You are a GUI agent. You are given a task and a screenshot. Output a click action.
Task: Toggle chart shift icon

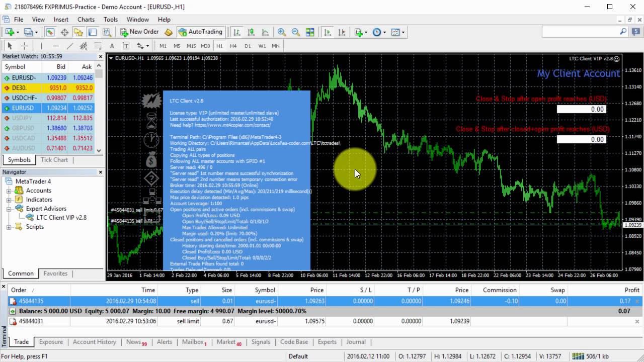(342, 32)
